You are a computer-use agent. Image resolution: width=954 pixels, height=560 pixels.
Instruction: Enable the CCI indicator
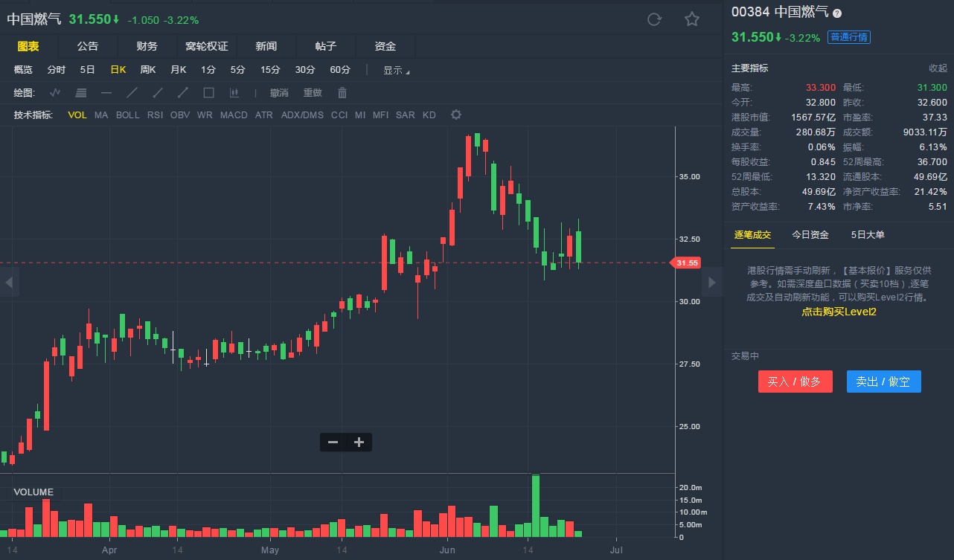point(339,115)
